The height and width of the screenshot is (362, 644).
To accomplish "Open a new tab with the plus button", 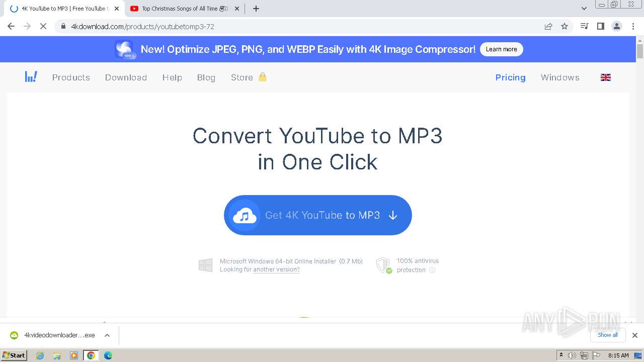I will pos(256,9).
